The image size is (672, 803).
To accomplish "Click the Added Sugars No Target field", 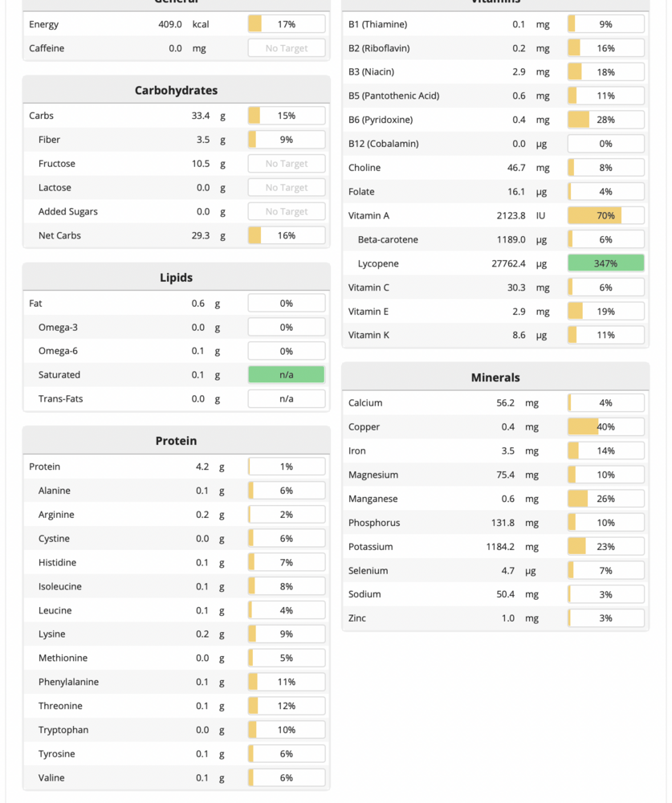I will (x=287, y=212).
